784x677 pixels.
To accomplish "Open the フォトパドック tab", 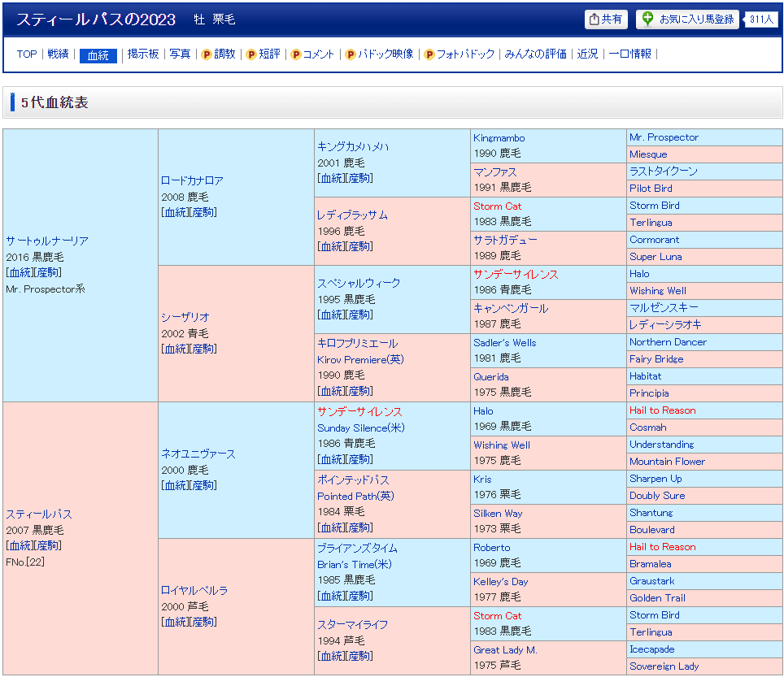I will [x=465, y=54].
